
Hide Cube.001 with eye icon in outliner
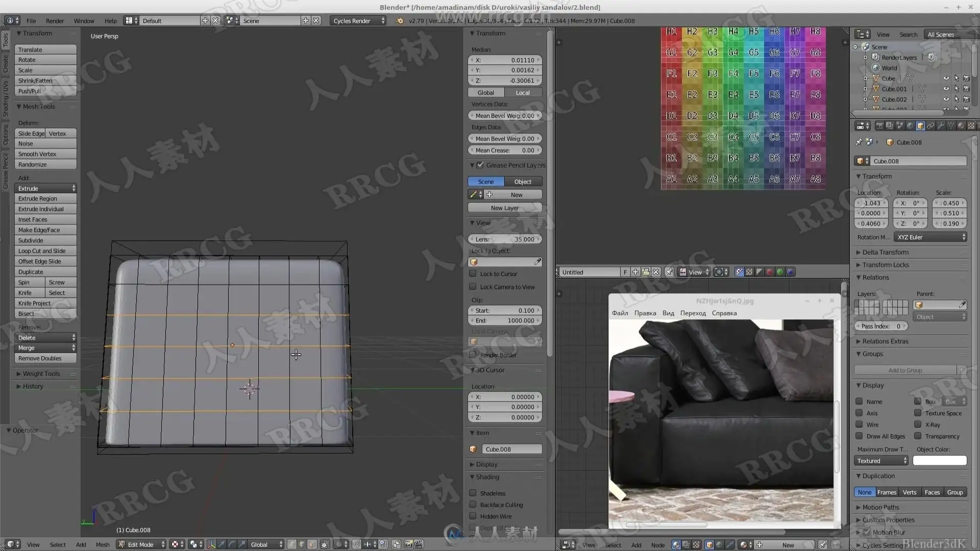[x=946, y=89]
